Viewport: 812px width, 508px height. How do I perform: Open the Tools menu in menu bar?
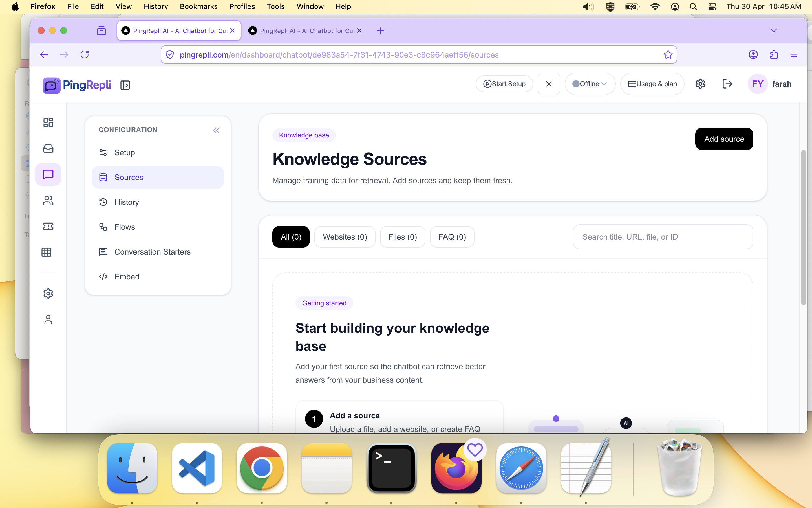275,6
